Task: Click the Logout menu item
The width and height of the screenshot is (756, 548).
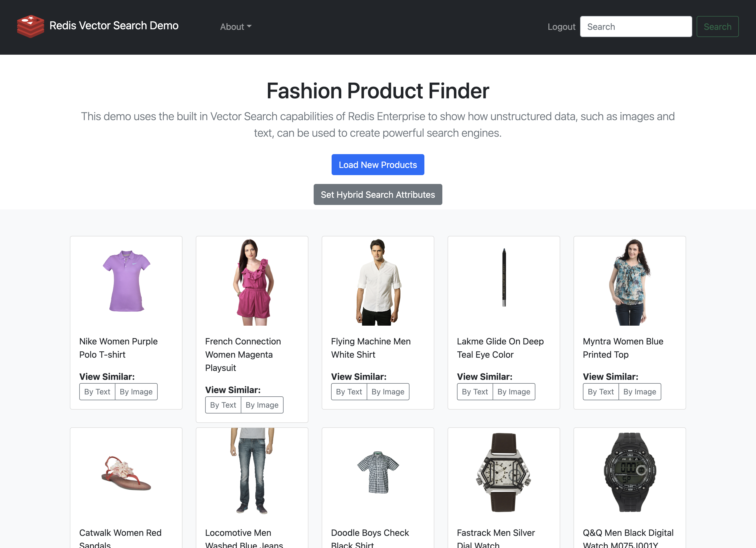Action: pyautogui.click(x=560, y=27)
